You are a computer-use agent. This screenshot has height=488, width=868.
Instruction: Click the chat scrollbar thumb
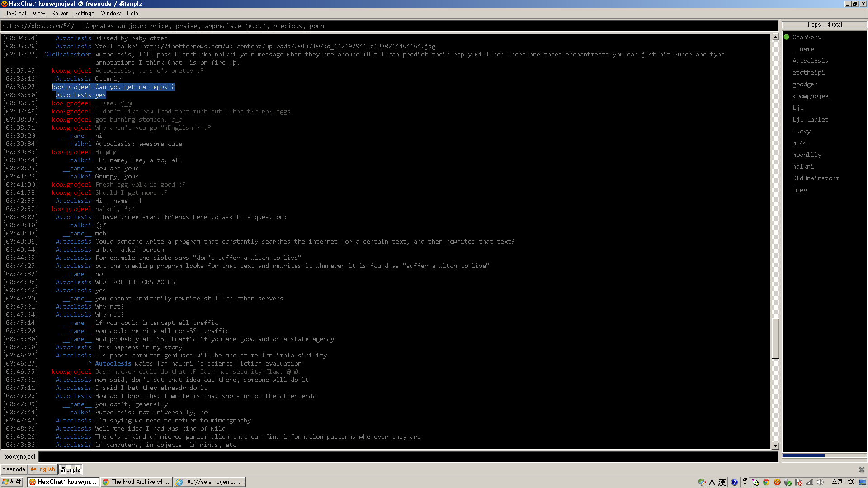(x=775, y=338)
